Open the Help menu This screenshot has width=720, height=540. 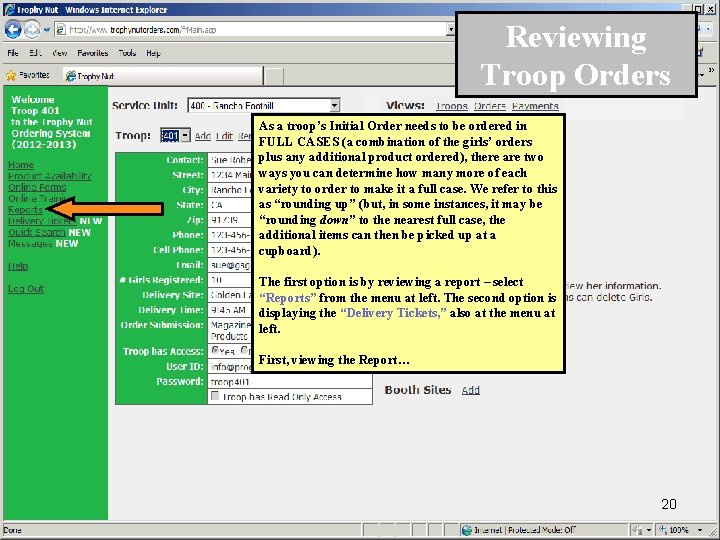click(x=153, y=53)
